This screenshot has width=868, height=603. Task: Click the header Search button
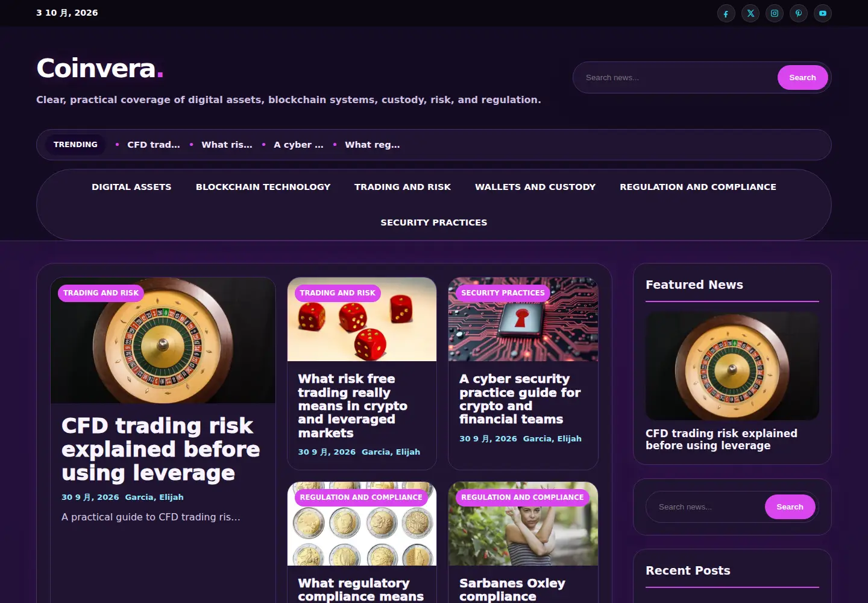point(802,78)
